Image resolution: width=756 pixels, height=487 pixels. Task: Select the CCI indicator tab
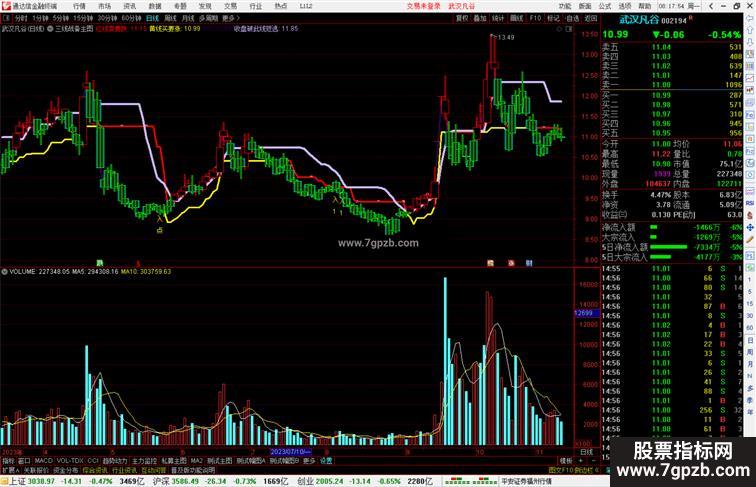[x=93, y=461]
